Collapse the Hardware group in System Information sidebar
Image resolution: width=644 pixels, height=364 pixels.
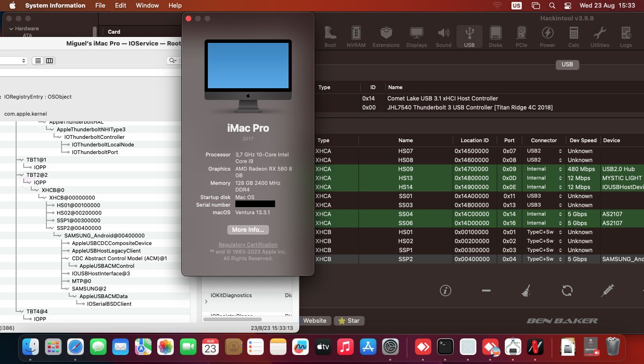[11, 28]
